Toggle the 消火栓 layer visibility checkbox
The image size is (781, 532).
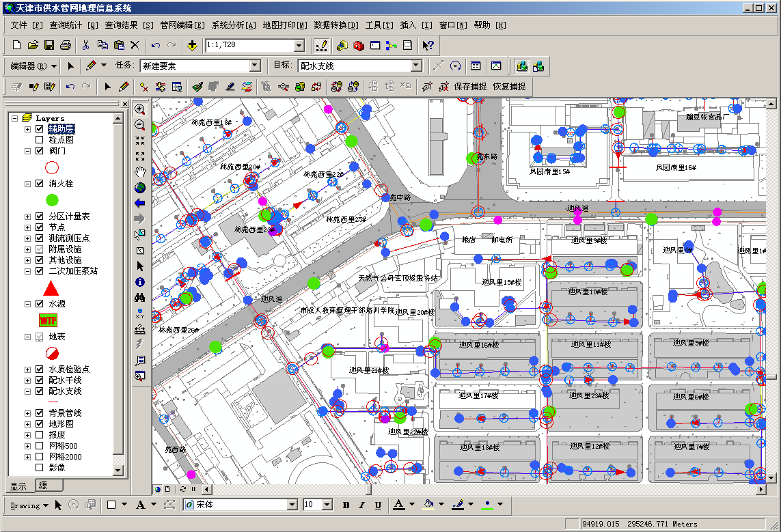tap(40, 184)
